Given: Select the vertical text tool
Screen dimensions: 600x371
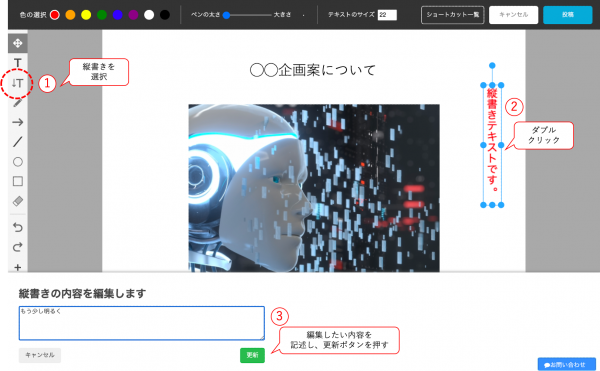Looking at the screenshot, I should [18, 83].
